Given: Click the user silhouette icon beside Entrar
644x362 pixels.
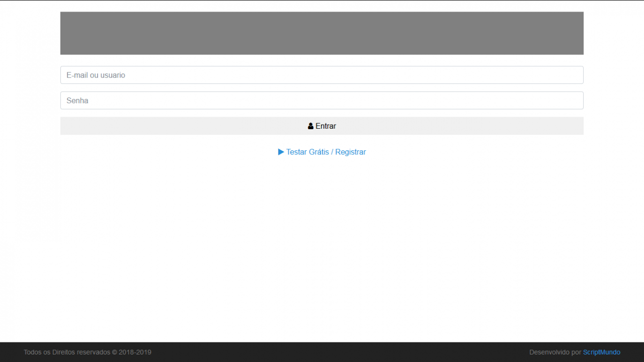Looking at the screenshot, I should coord(310,126).
